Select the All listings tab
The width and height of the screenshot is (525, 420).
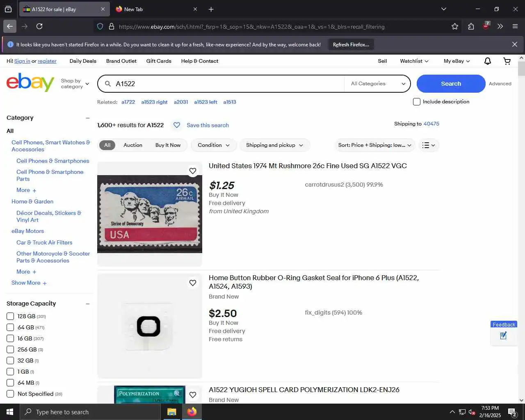pyautogui.click(x=107, y=145)
